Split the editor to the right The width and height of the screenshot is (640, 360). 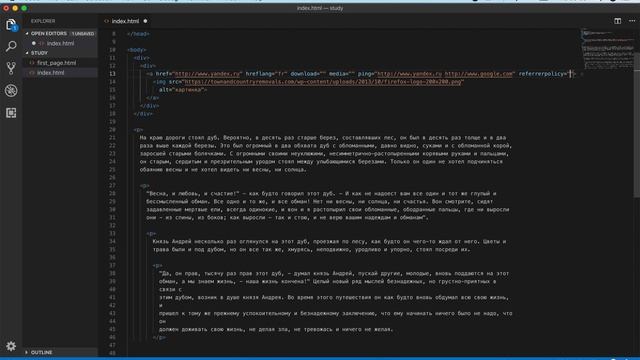(x=617, y=21)
